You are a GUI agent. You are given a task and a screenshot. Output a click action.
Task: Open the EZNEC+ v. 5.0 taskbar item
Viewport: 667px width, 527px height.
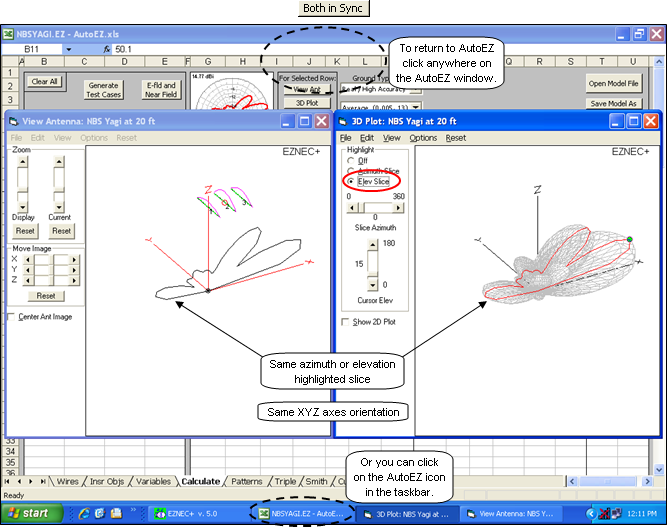(x=193, y=513)
